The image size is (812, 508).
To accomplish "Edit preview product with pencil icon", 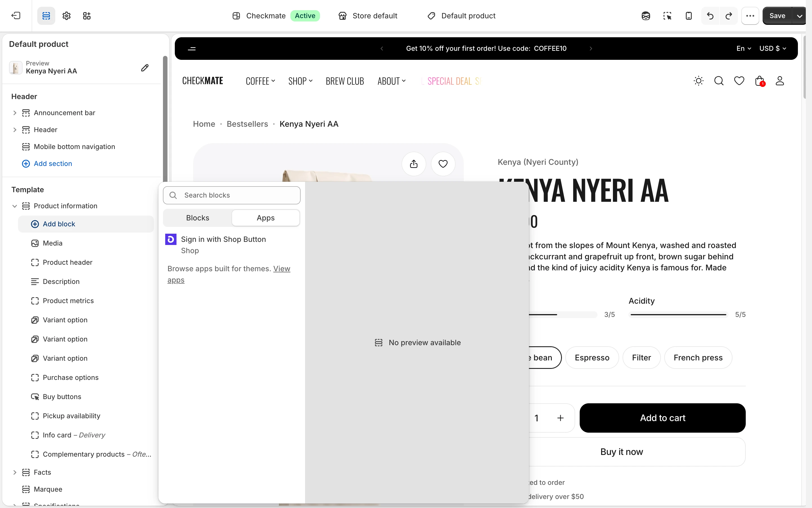I will [145, 68].
